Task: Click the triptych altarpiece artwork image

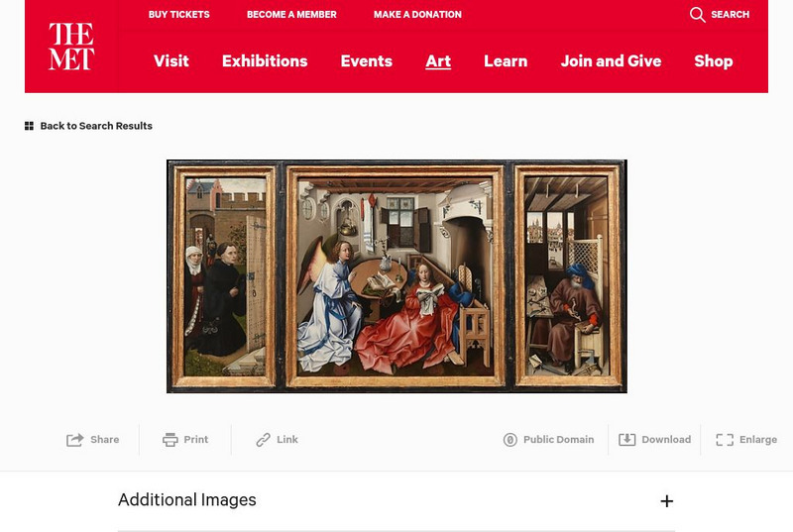Action: tap(397, 276)
